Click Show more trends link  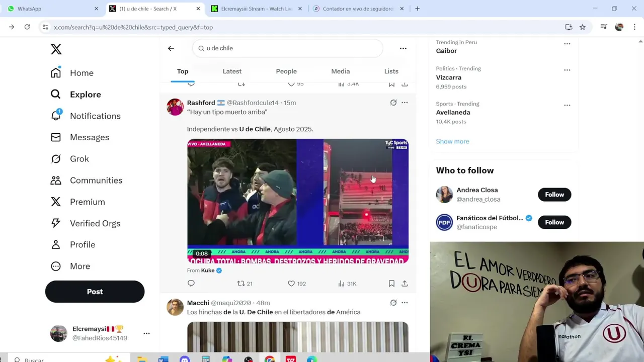tap(452, 141)
